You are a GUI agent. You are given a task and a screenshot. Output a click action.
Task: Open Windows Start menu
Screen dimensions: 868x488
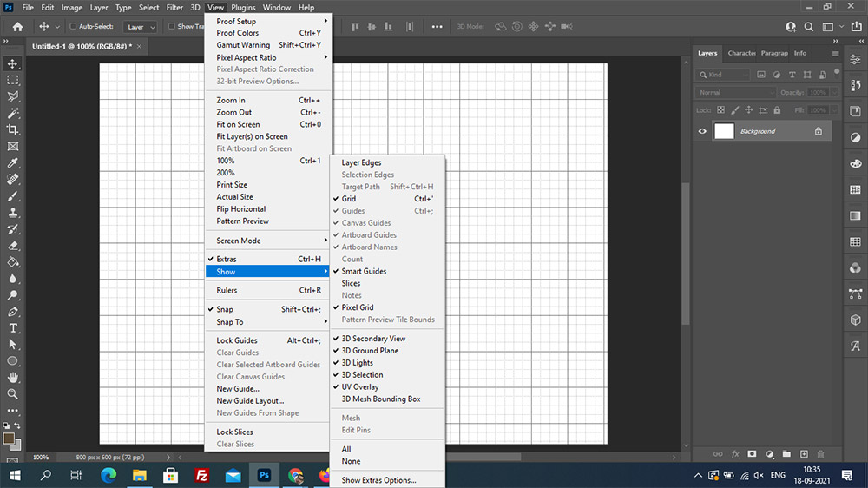15,475
